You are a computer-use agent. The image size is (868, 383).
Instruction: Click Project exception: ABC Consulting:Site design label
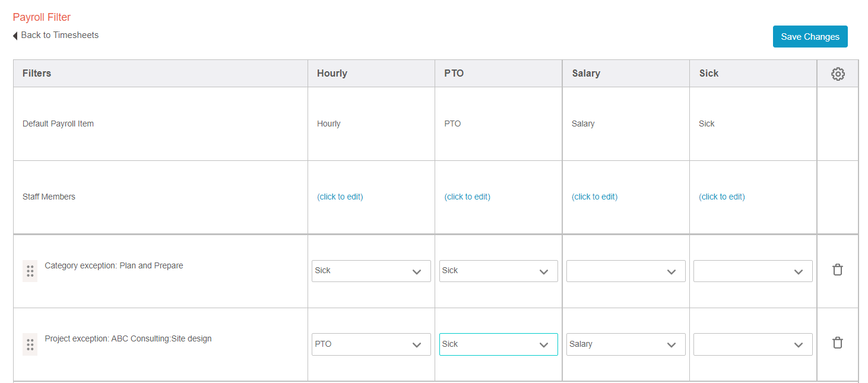click(x=128, y=339)
